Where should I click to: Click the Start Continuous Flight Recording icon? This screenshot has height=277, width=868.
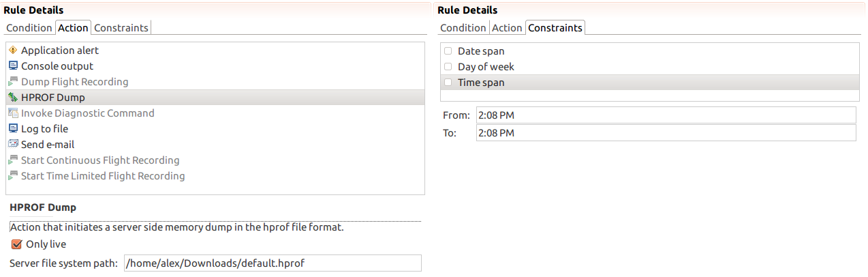(13, 160)
